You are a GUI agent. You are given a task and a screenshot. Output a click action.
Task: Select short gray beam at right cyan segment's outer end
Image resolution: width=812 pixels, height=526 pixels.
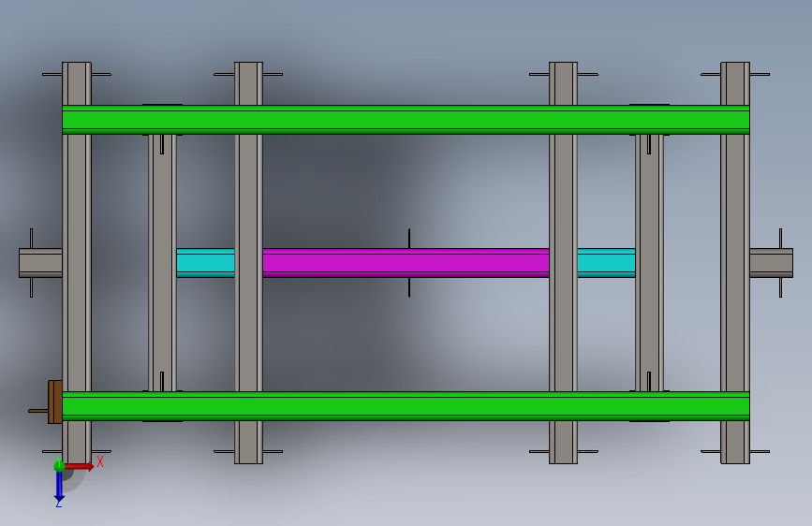pyautogui.click(x=649, y=263)
